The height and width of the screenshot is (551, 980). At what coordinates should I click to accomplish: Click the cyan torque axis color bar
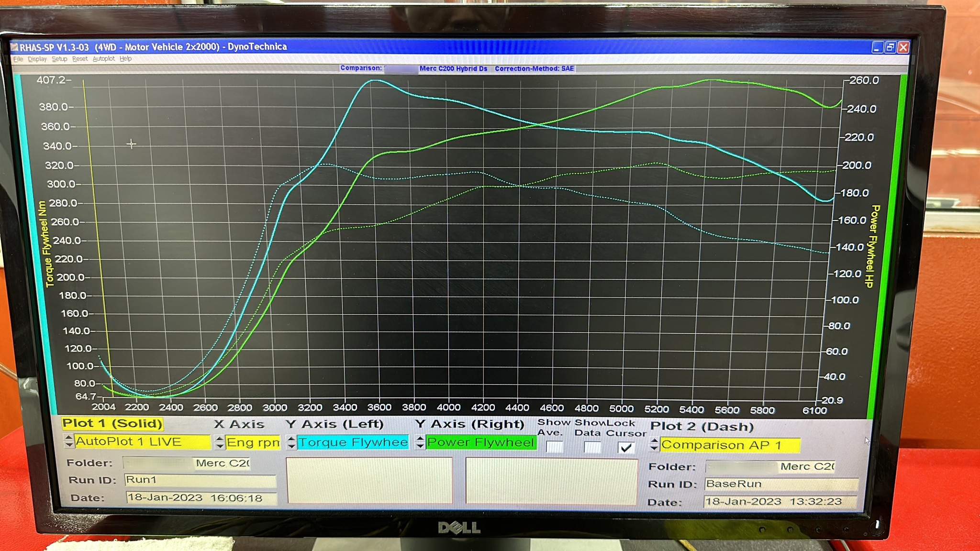click(34, 244)
